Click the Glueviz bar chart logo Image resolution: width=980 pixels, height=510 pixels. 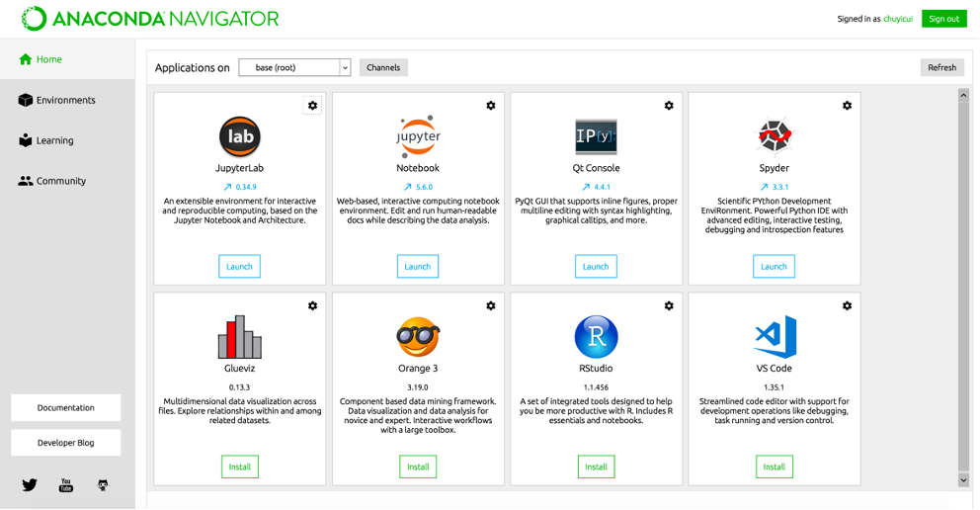point(240,336)
